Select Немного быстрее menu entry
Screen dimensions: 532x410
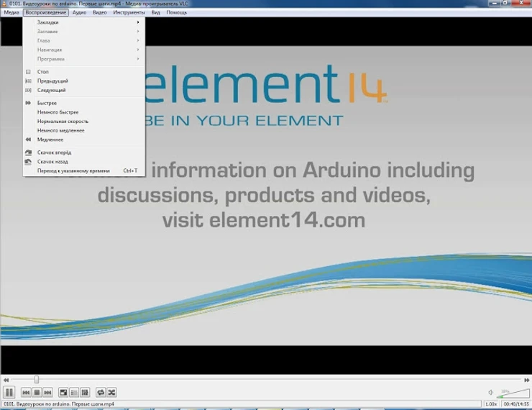click(x=84, y=112)
